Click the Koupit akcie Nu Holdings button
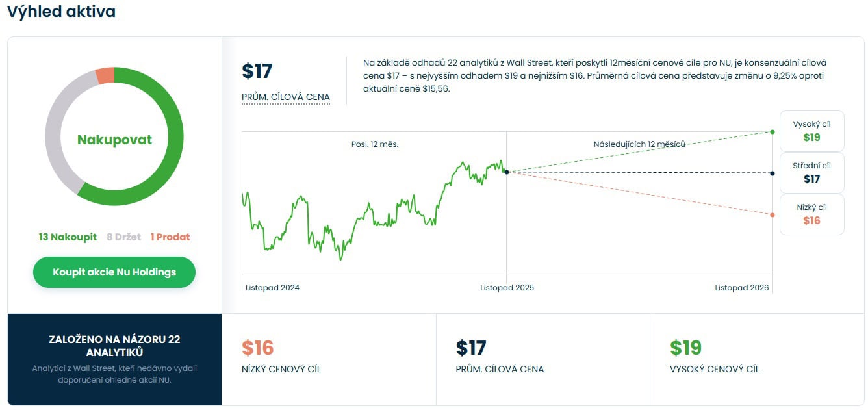The image size is (868, 410). pyautogui.click(x=114, y=272)
